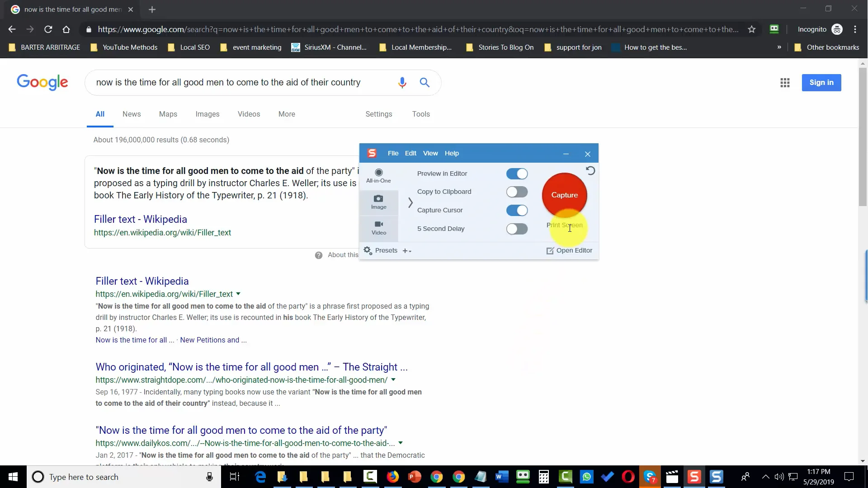
Task: Bookmark this page with the star icon
Action: [x=752, y=29]
